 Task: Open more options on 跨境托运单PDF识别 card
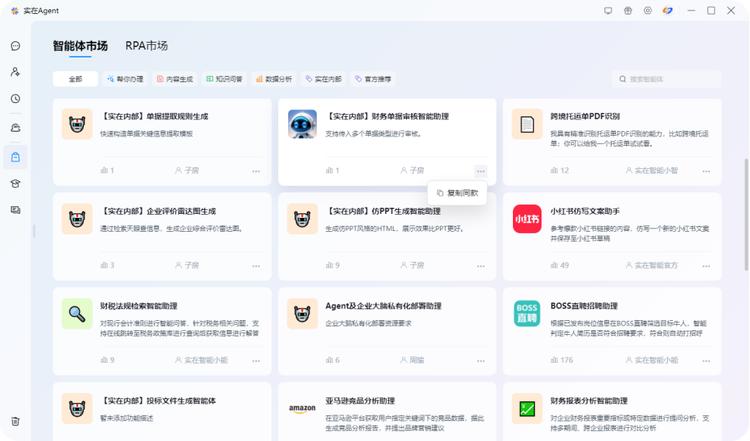[707, 171]
